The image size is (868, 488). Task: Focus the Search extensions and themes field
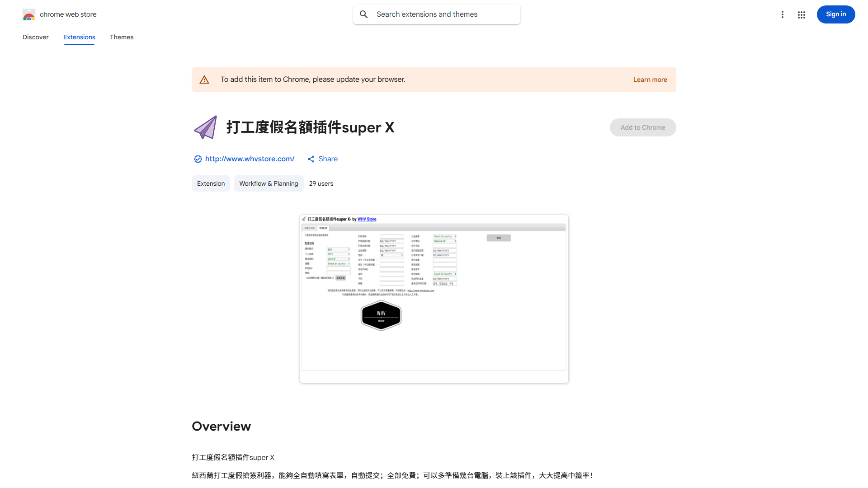[x=443, y=14]
